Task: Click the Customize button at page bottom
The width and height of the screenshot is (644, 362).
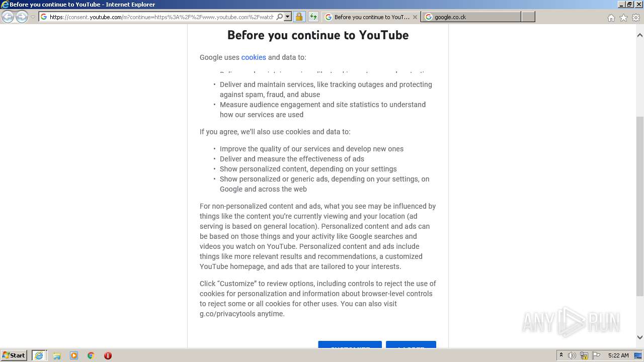Action: (x=350, y=344)
